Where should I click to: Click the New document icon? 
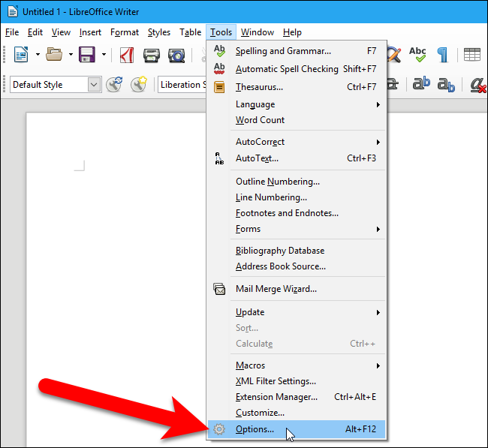21,55
